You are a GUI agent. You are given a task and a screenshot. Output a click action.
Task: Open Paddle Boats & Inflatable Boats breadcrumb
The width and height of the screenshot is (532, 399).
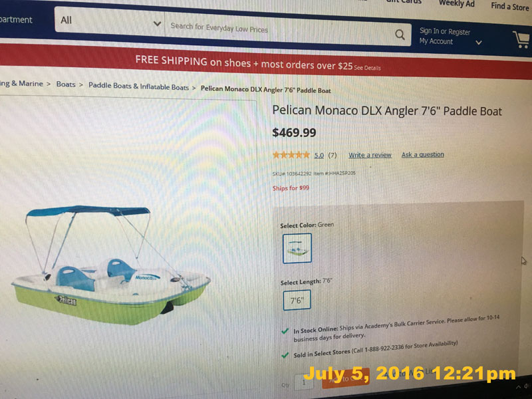(138, 86)
